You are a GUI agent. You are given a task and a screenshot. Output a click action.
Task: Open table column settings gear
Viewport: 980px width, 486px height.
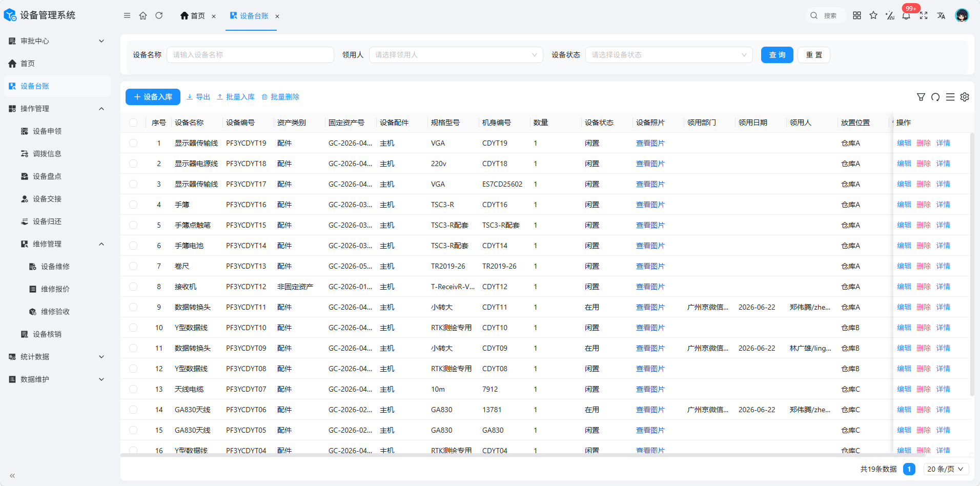click(x=965, y=97)
